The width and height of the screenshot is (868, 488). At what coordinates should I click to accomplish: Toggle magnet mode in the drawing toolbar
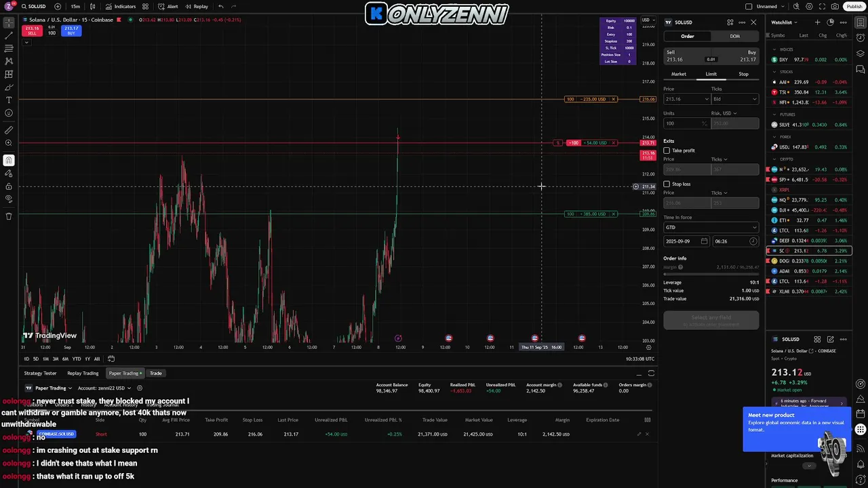(x=9, y=161)
